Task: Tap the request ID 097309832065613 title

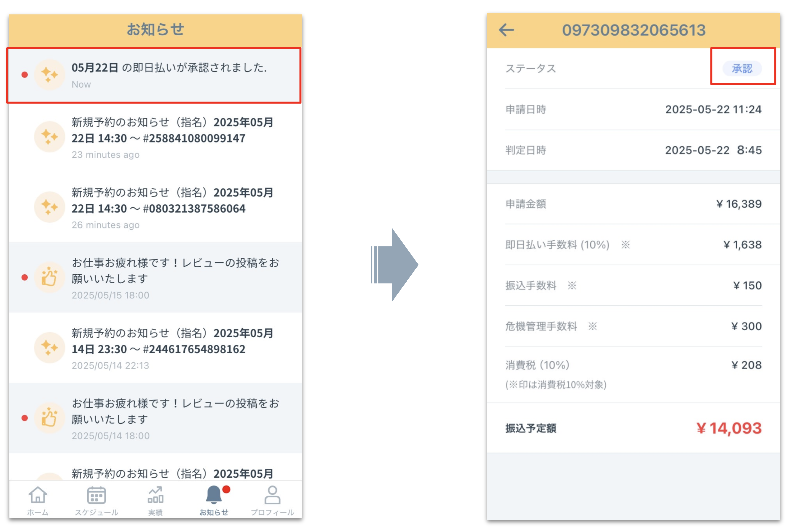Action: [x=633, y=30]
